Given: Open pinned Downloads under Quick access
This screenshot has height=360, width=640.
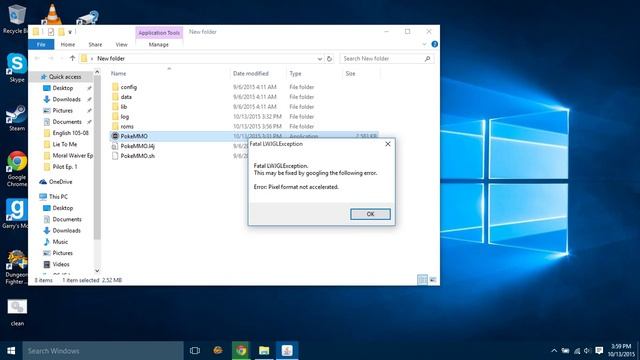Looking at the screenshot, I should [x=66, y=99].
